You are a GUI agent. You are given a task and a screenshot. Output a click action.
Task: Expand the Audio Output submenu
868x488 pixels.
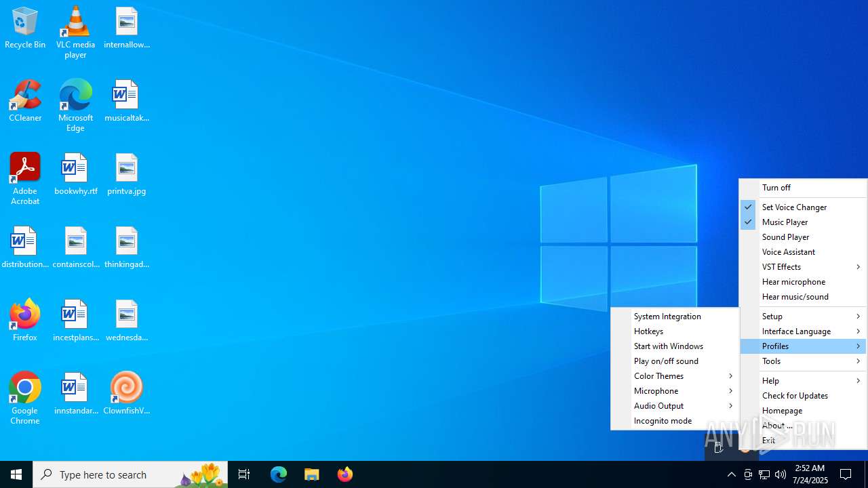coord(675,406)
